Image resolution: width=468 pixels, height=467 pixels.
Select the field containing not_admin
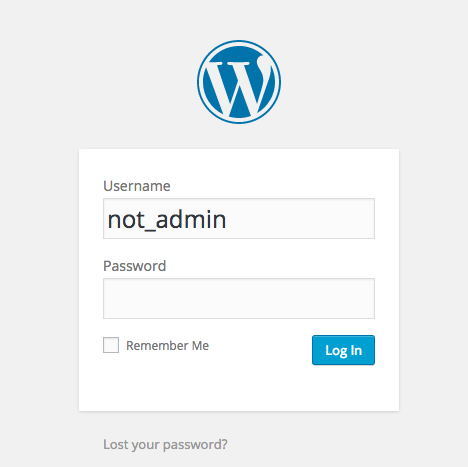[239, 219]
